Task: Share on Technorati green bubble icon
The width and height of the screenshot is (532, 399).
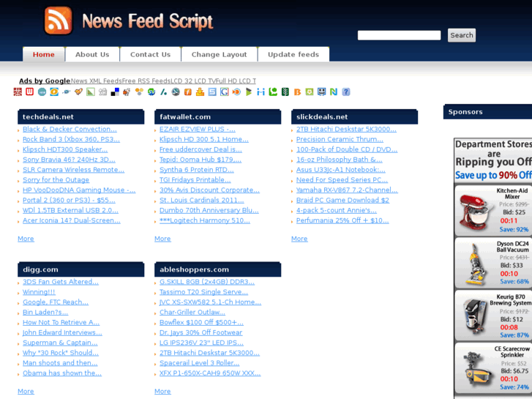Action: coord(273,92)
